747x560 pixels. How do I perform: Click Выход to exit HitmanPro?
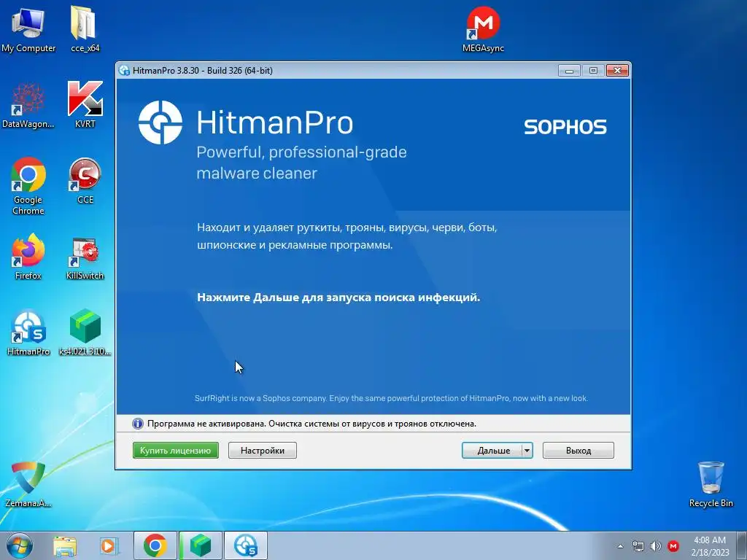click(578, 451)
